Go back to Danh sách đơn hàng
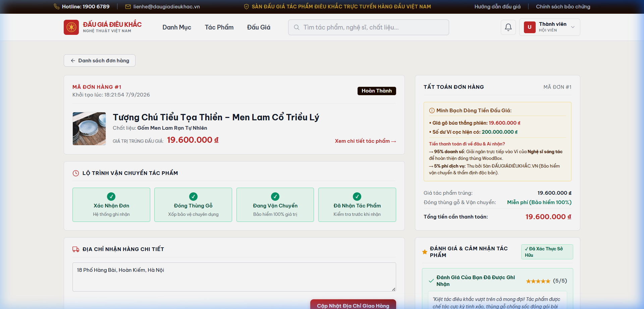644x309 pixels. (x=100, y=61)
